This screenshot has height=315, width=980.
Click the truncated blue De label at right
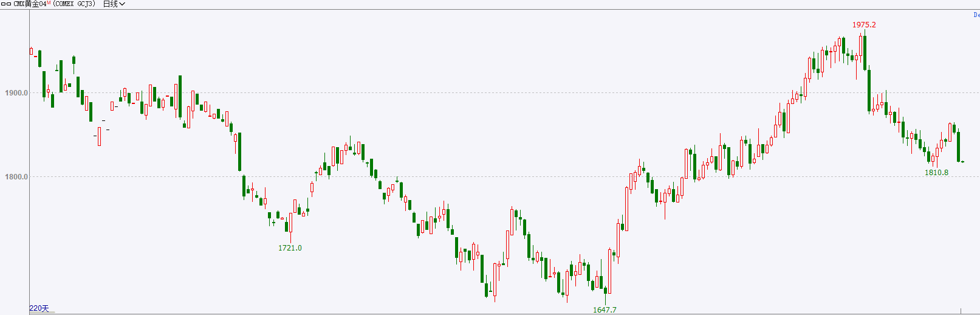coord(976,15)
